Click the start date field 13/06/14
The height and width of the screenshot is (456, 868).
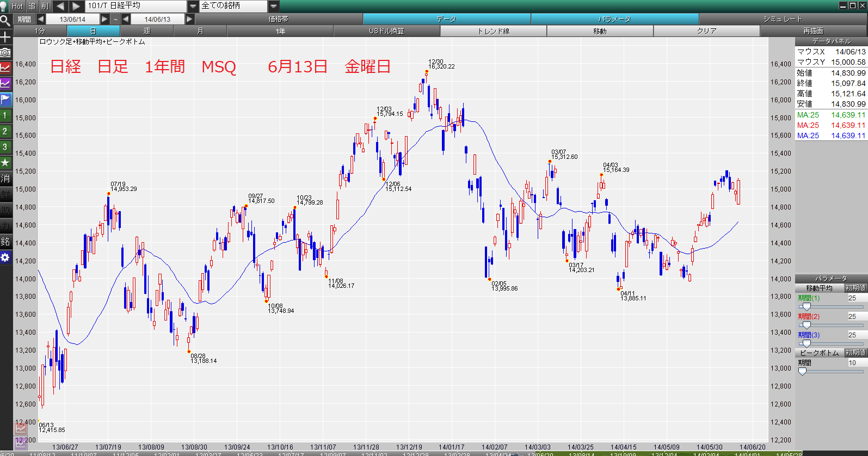[73, 19]
